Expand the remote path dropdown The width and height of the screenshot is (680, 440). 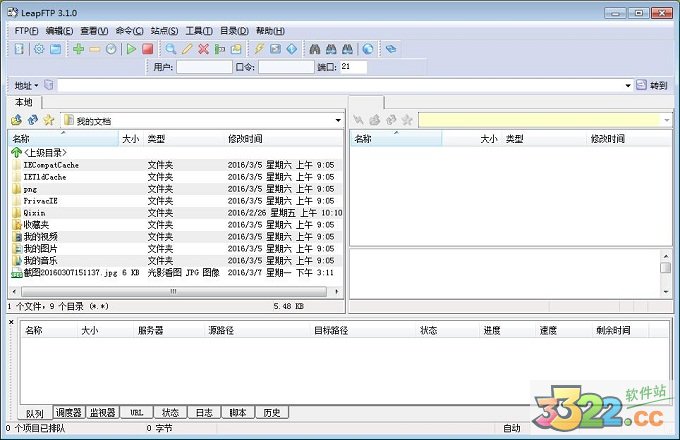point(667,120)
